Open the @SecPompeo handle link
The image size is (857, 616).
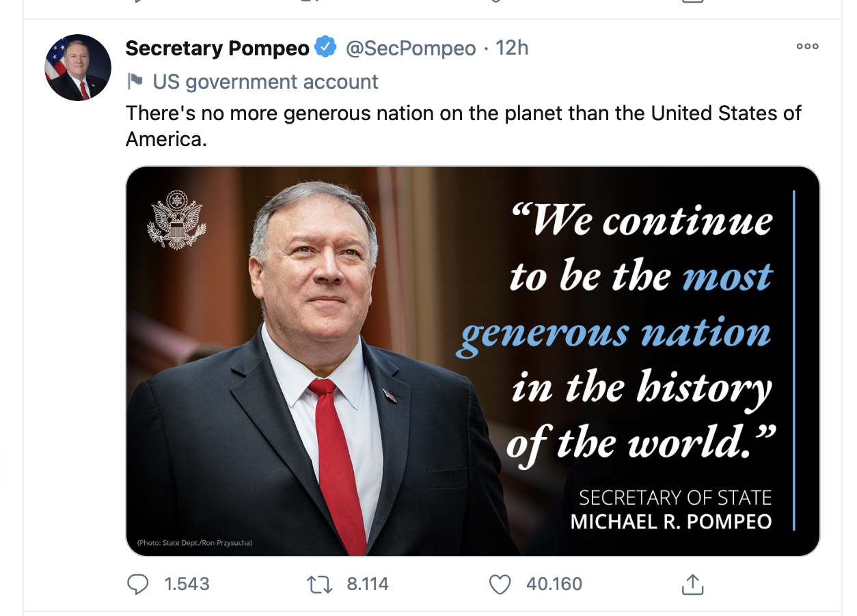click(411, 48)
